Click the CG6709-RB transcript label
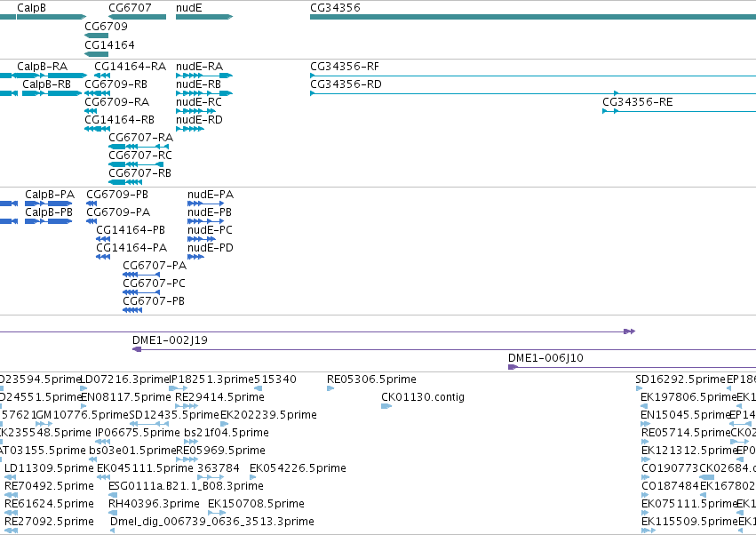 coord(115,84)
